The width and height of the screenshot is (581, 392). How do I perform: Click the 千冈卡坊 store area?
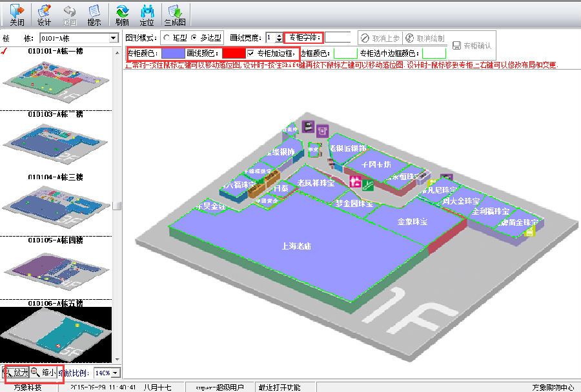click(x=376, y=164)
